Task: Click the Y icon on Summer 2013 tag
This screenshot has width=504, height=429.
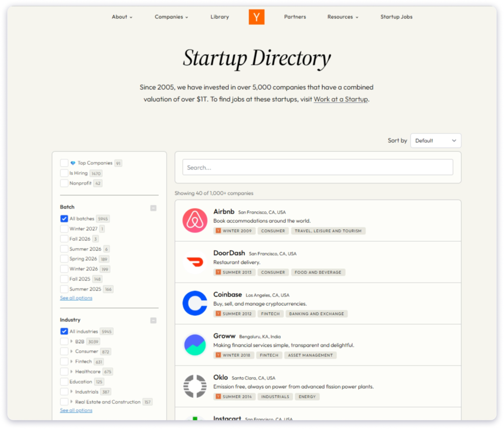Action: pos(218,272)
